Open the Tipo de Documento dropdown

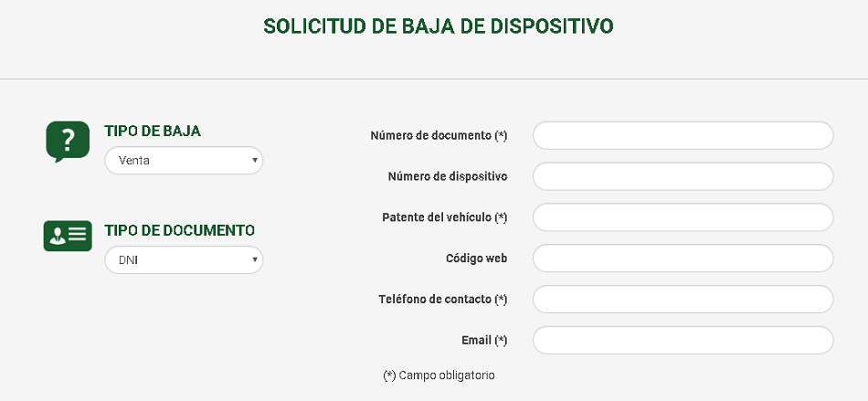click(184, 260)
